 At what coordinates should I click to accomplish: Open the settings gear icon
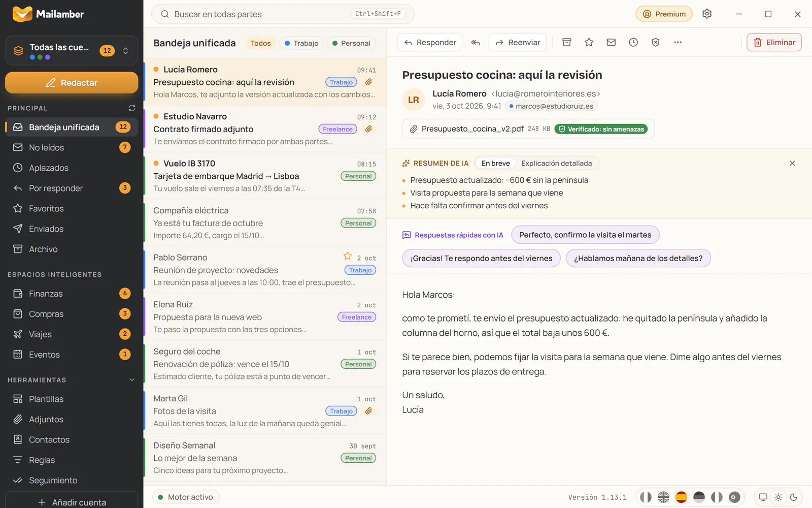[707, 14]
